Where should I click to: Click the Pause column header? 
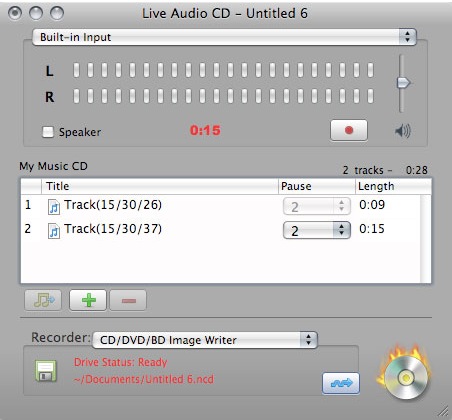317,186
